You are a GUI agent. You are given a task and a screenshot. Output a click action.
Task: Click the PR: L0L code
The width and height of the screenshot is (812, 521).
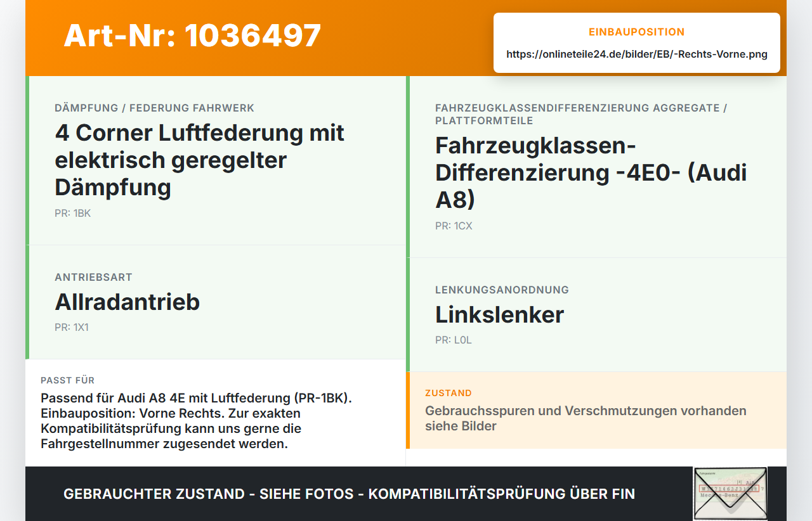point(454,340)
